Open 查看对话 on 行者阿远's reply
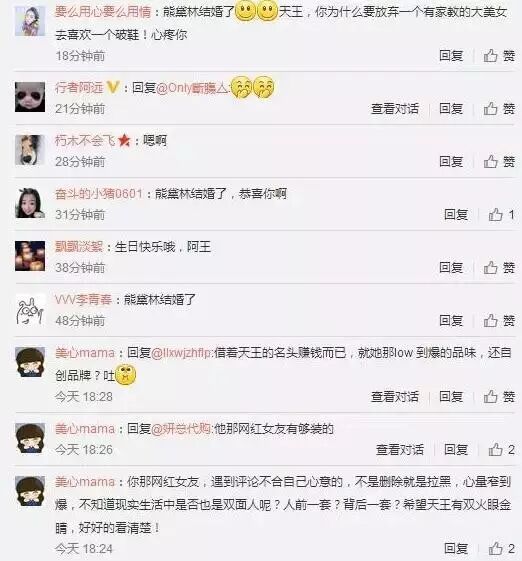This screenshot has height=561, width=522. (x=395, y=109)
